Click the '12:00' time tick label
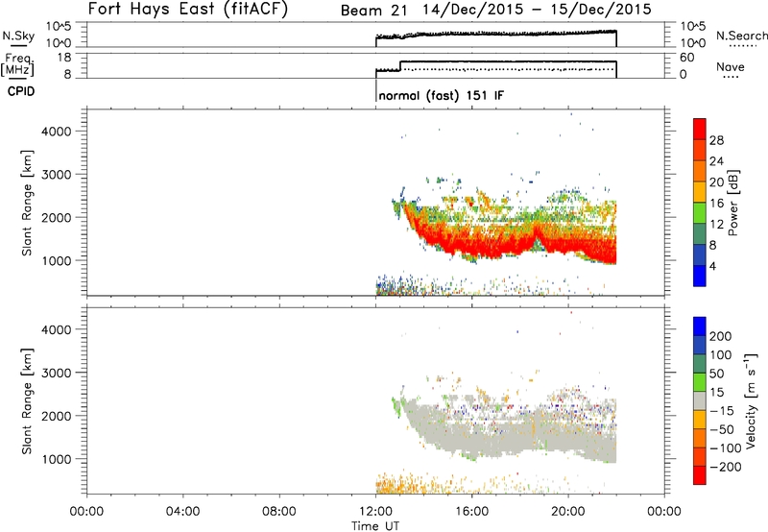Image resolution: width=768 pixels, height=532 pixels. [x=375, y=512]
